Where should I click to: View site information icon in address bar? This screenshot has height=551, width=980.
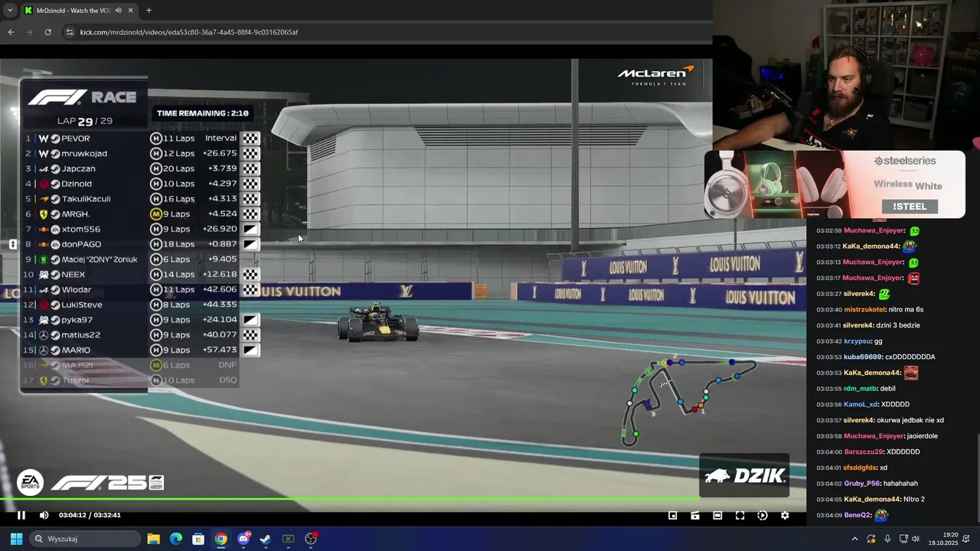coord(70,32)
